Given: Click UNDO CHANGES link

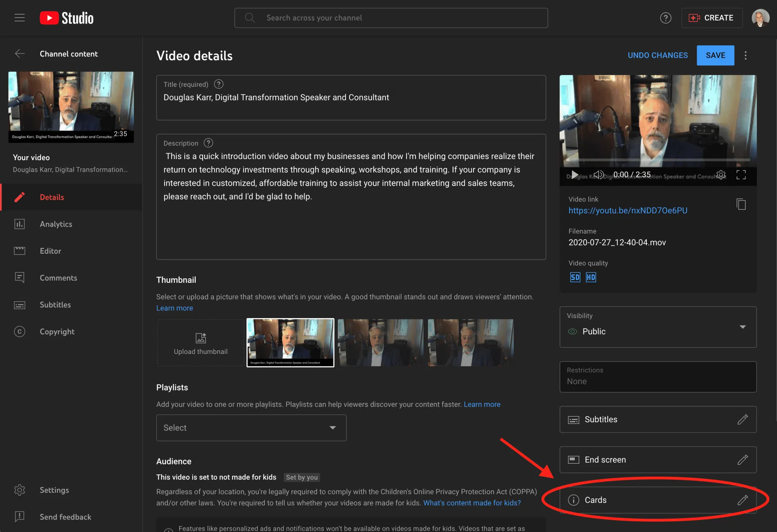Looking at the screenshot, I should [657, 55].
